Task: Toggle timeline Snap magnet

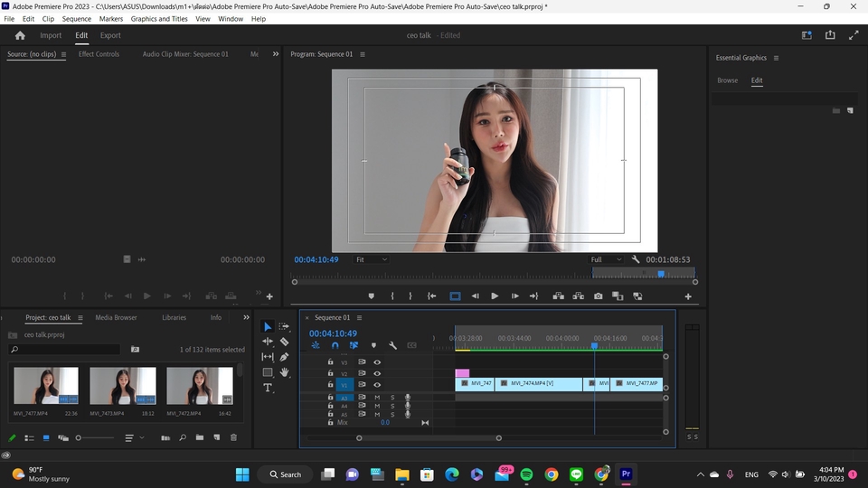Action: [335, 345]
